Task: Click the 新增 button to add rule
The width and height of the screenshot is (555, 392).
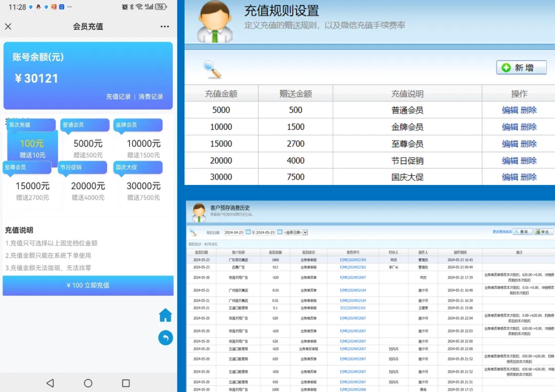Action: 521,68
